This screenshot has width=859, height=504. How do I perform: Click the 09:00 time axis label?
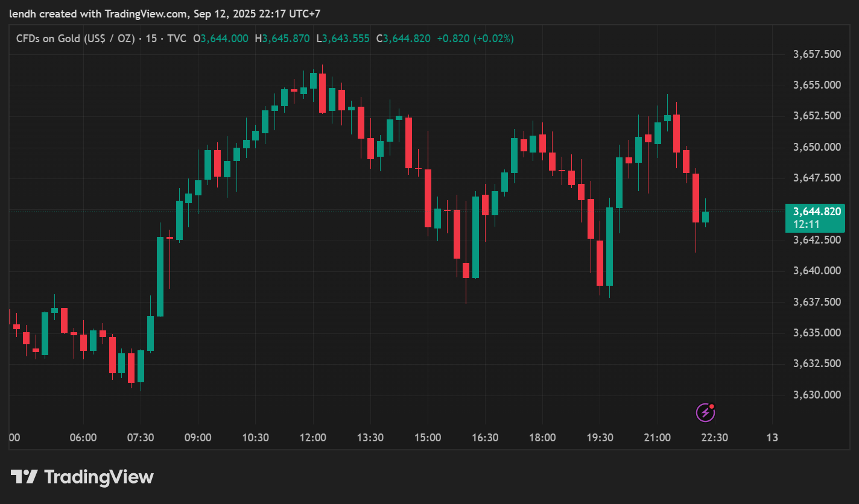tap(198, 438)
